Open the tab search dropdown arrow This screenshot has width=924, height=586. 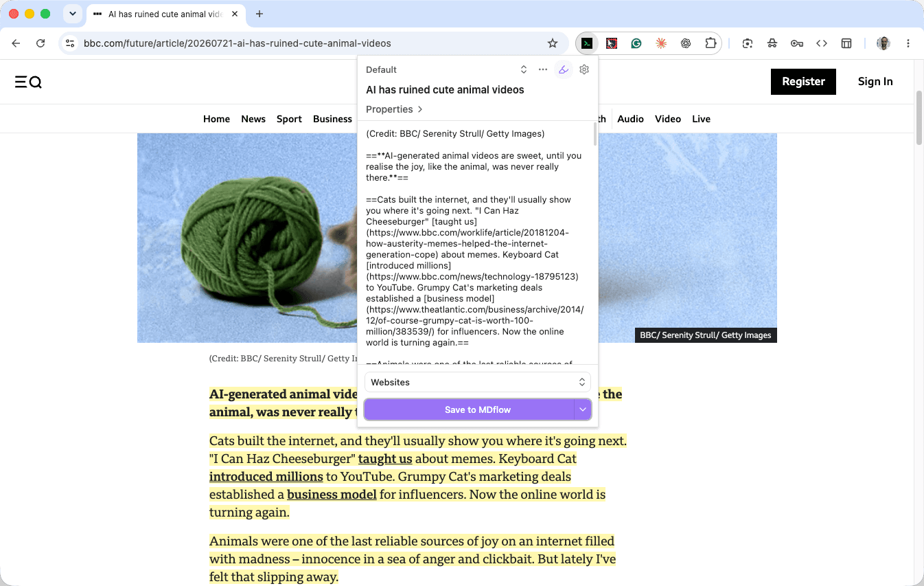coord(72,14)
